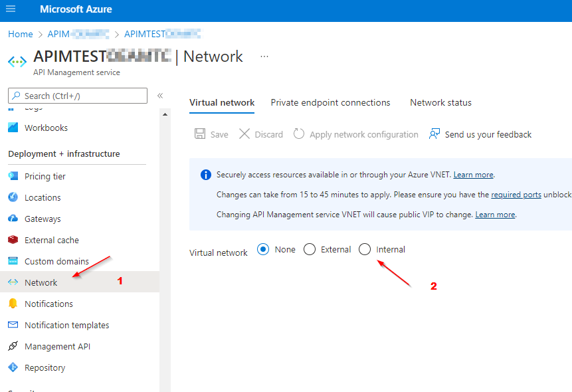Open the APIMTEST breadcrumb link
The width and height of the screenshot is (572, 392).
click(x=162, y=34)
